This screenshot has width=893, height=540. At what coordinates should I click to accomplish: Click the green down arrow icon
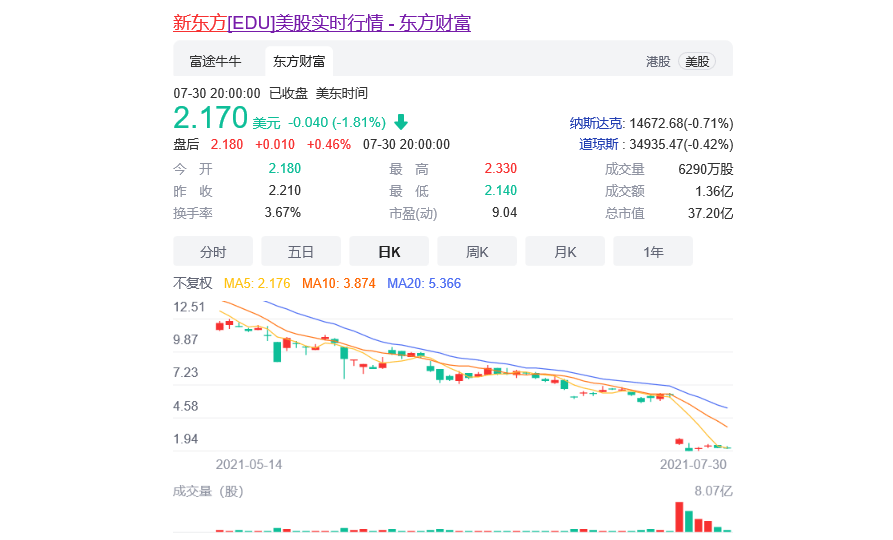click(401, 121)
